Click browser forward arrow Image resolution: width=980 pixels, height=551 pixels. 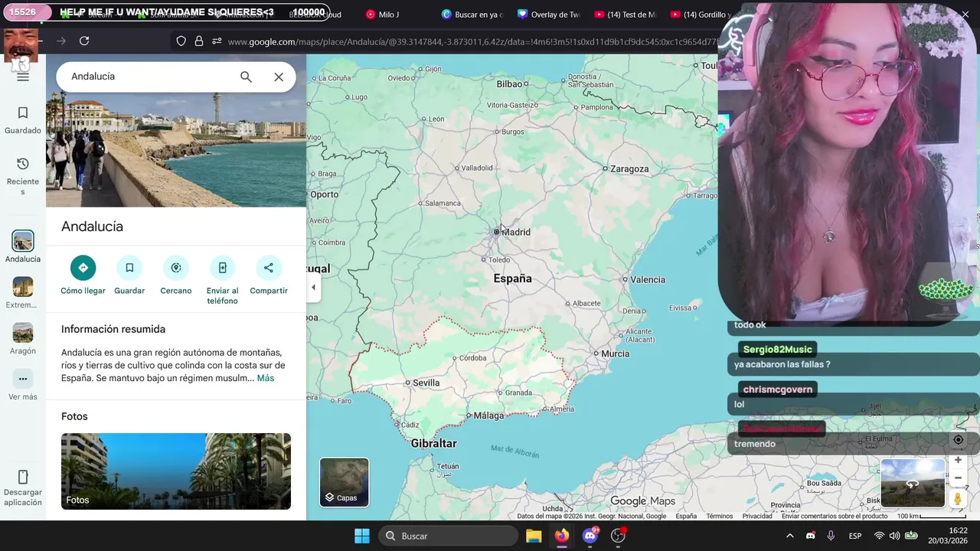[x=61, y=41]
